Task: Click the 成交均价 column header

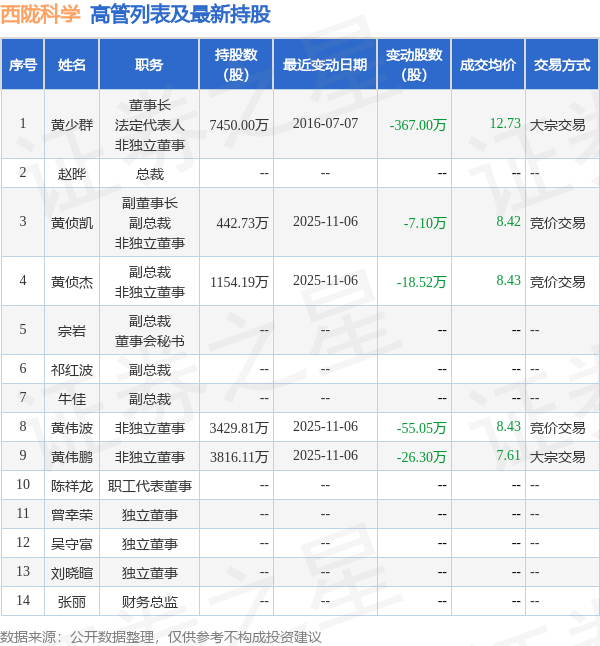Action: pos(488,65)
